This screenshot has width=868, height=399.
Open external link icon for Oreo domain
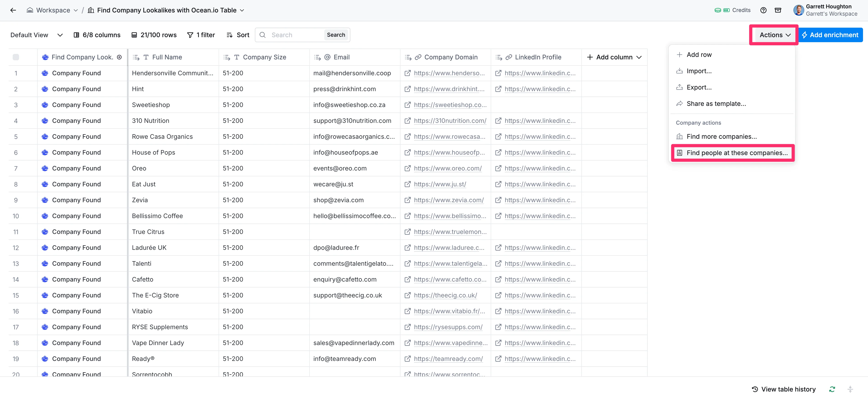coord(407,168)
